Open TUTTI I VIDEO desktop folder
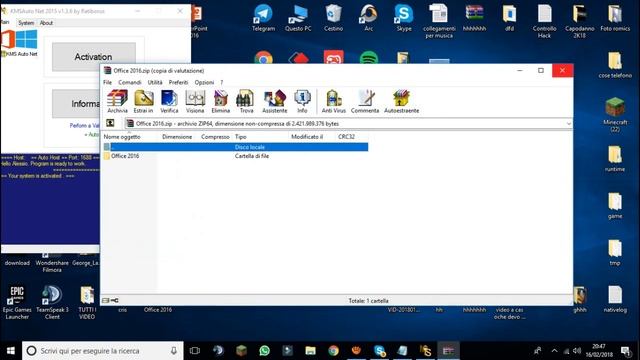 pos(87,302)
